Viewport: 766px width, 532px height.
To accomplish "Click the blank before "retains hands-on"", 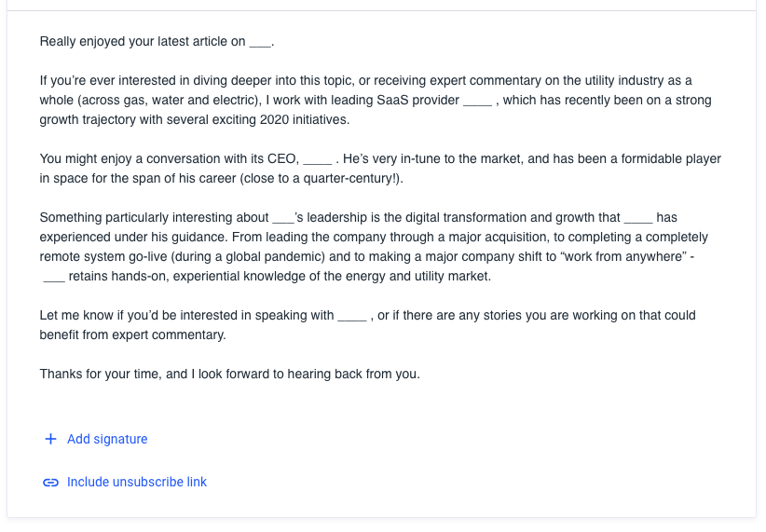I will pyautogui.click(x=54, y=277).
